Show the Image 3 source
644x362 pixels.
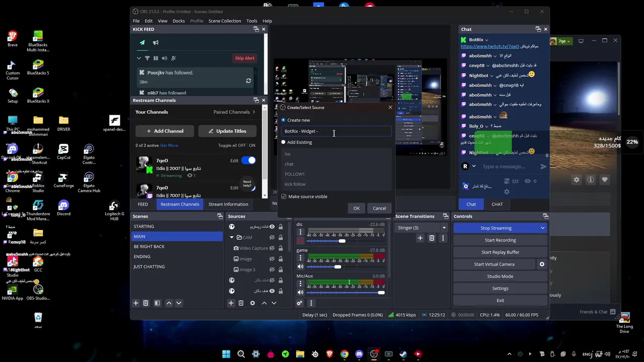(272, 270)
